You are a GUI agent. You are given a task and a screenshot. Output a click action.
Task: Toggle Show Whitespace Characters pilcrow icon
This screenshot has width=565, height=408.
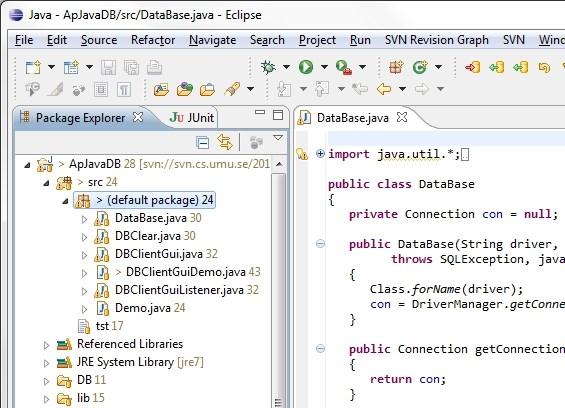point(124,89)
